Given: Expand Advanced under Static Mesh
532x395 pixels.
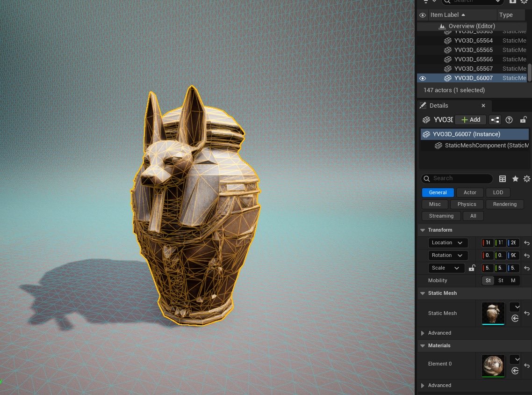Looking at the screenshot, I should [423, 333].
